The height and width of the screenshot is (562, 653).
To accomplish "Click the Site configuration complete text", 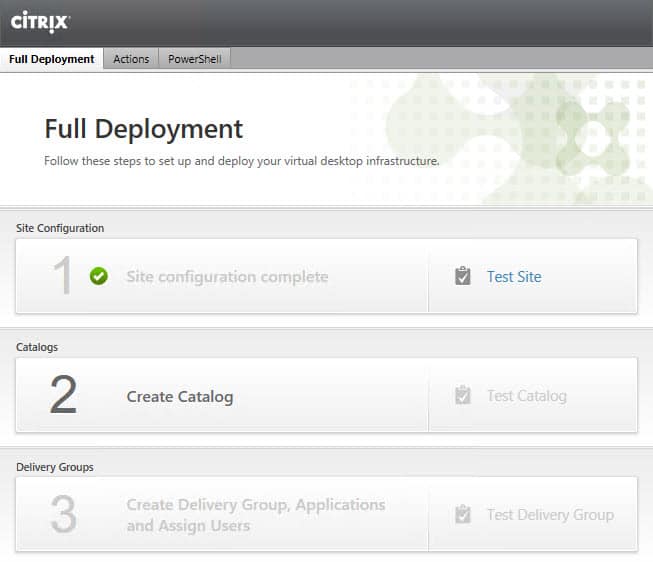I will tap(227, 277).
